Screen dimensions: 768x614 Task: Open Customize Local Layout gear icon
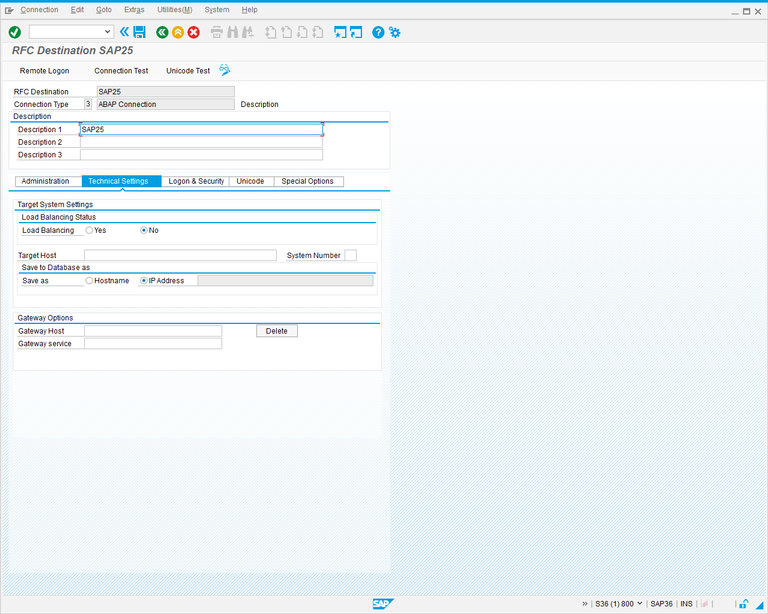pyautogui.click(x=395, y=32)
